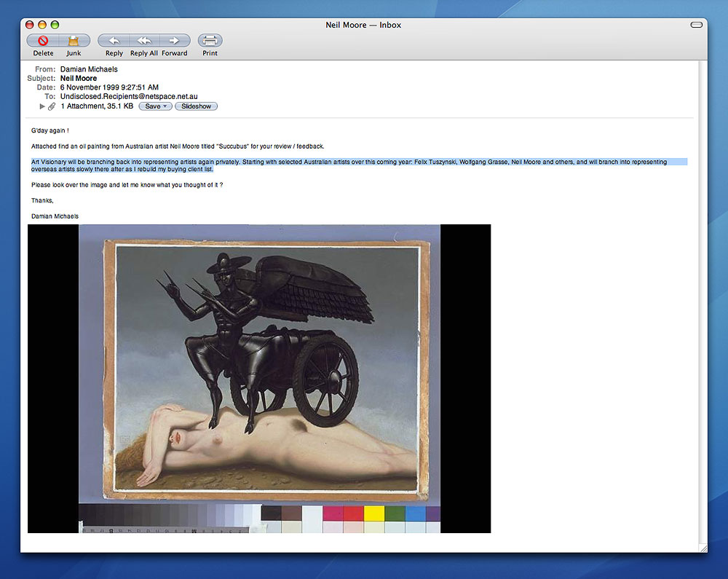Click the 'To:' header label
The image size is (728, 579).
click(x=50, y=97)
